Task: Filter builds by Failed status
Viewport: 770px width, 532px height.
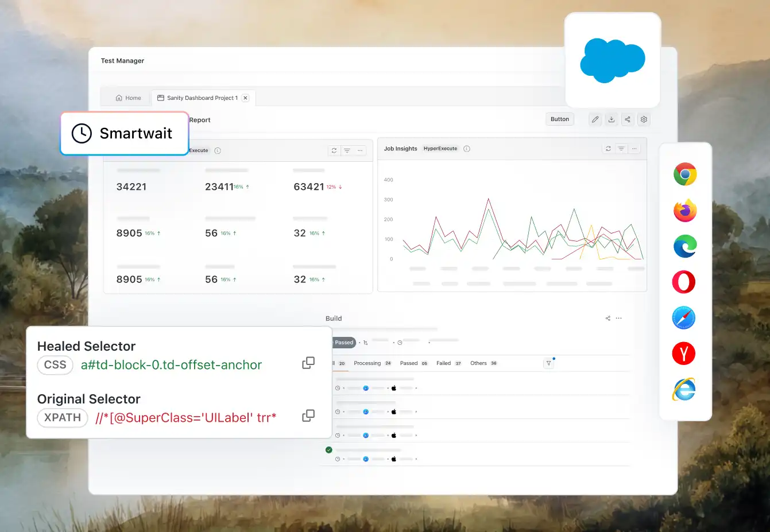Action: click(x=444, y=363)
